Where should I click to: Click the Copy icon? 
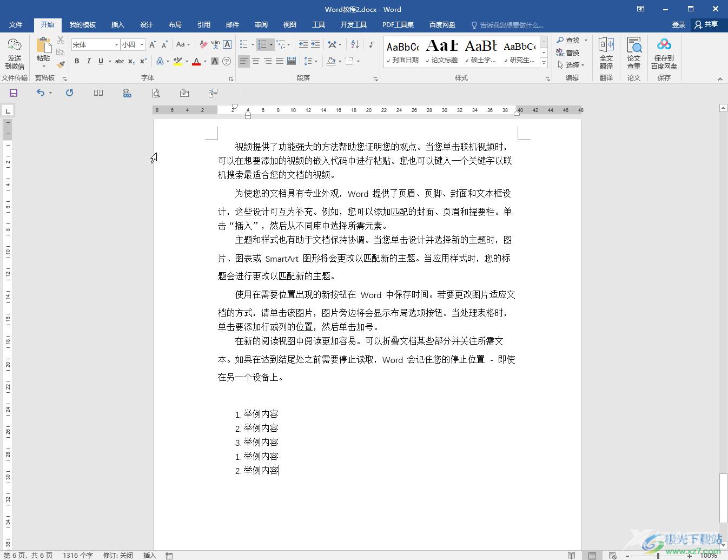coord(61,52)
